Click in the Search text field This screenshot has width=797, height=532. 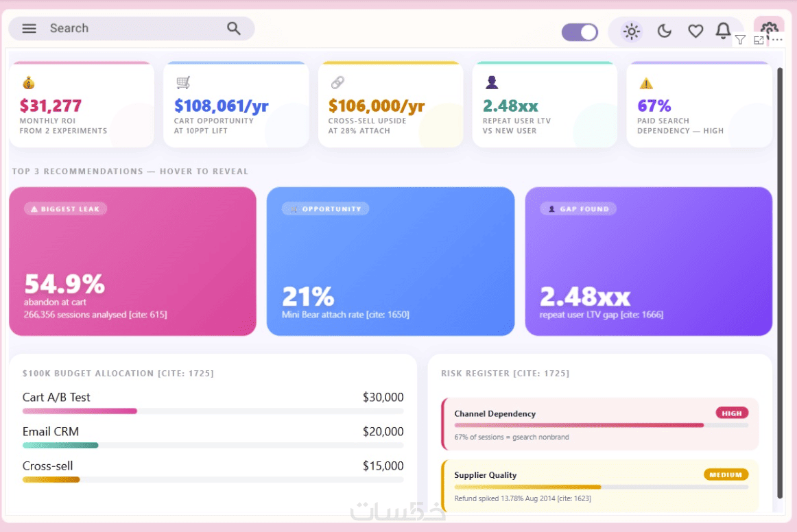pos(132,29)
